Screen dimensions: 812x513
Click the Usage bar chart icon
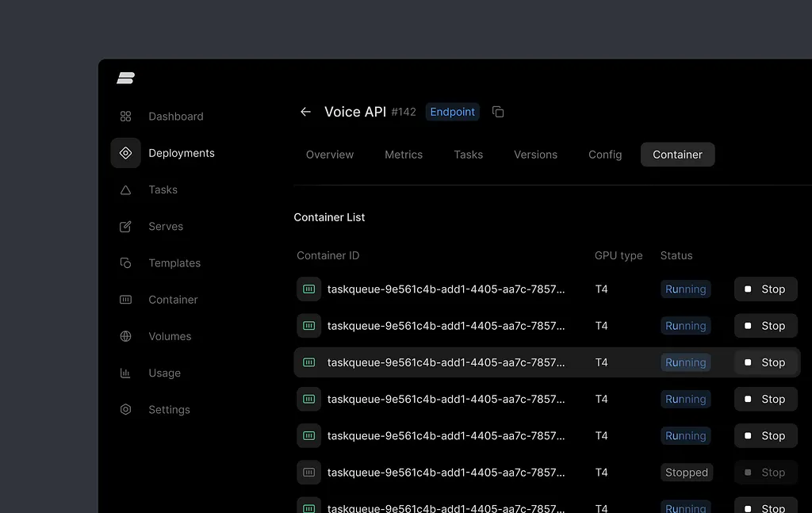(125, 373)
